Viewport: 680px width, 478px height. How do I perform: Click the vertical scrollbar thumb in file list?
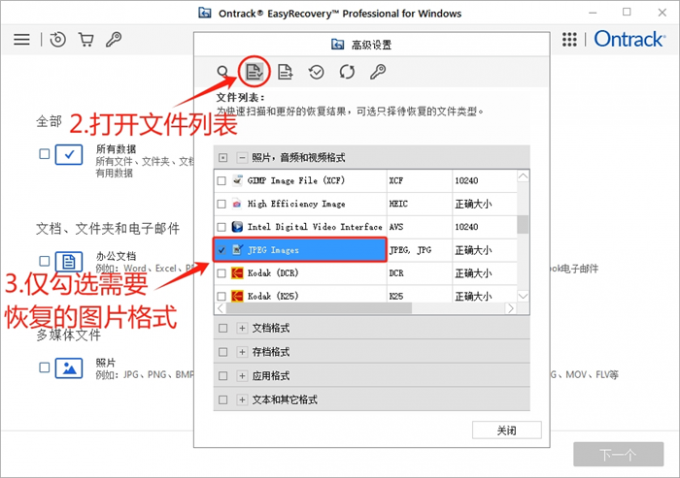(523, 224)
